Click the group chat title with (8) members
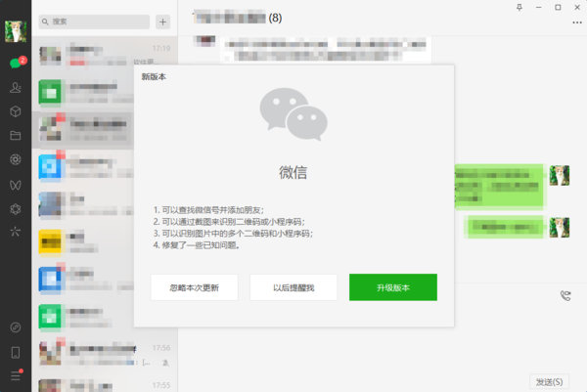This screenshot has width=587, height=392. 238,18
